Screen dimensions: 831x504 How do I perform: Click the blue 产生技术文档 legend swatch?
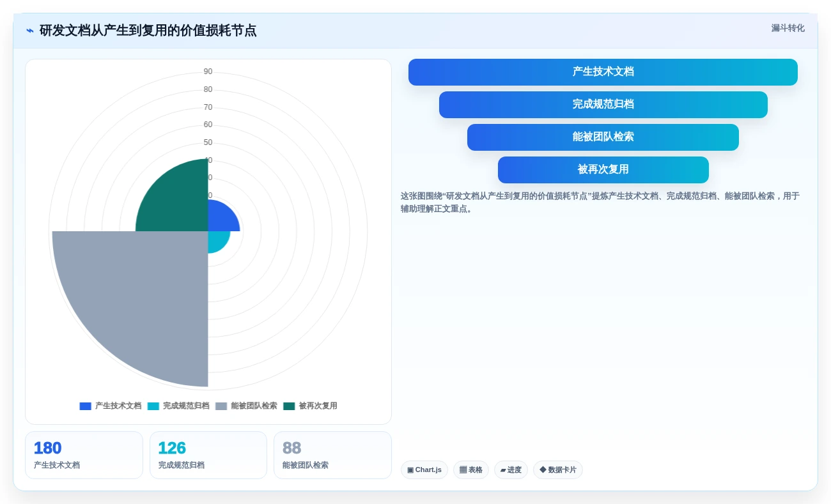pyautogui.click(x=86, y=406)
